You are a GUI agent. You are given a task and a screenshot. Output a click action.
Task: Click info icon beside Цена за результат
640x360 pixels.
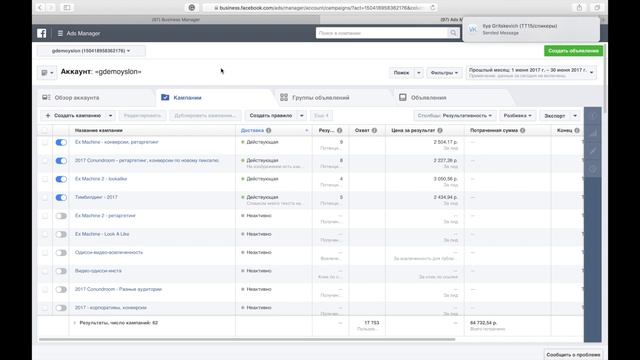[x=440, y=130]
